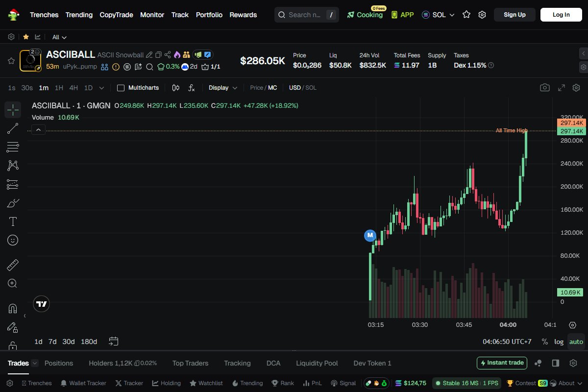Enter fullscreen chart mode

pos(562,88)
